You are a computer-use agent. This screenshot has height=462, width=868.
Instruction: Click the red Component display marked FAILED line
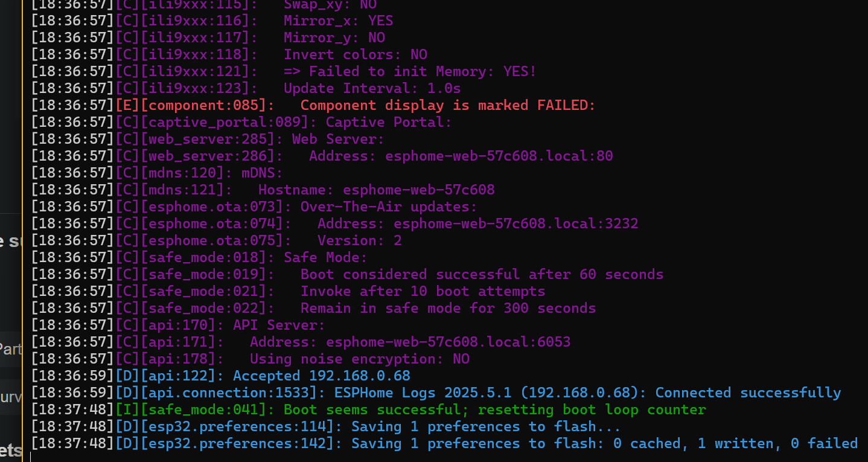point(313,105)
